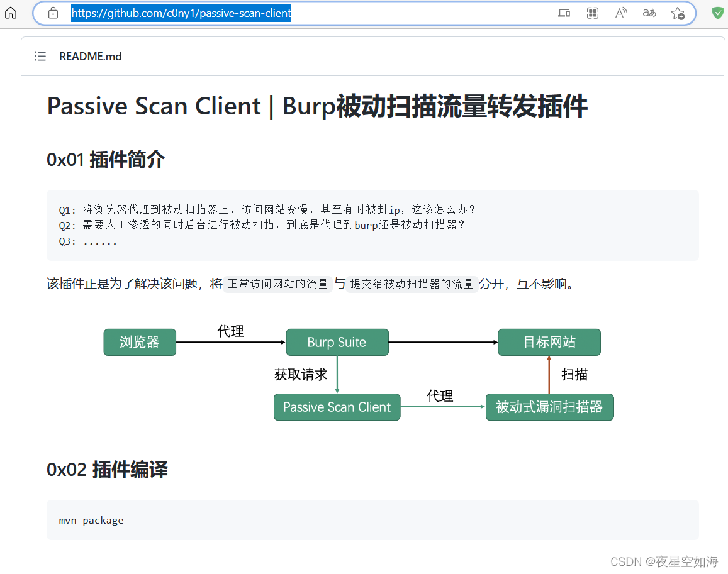728x574 pixels.
Task: Click the 被动式漏洞扫描器 diagram box
Action: coord(550,407)
